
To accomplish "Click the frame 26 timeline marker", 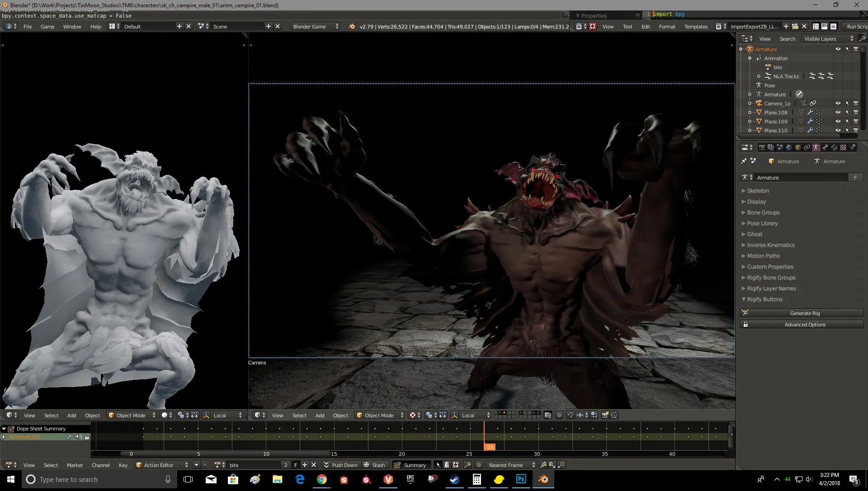I will click(490, 447).
